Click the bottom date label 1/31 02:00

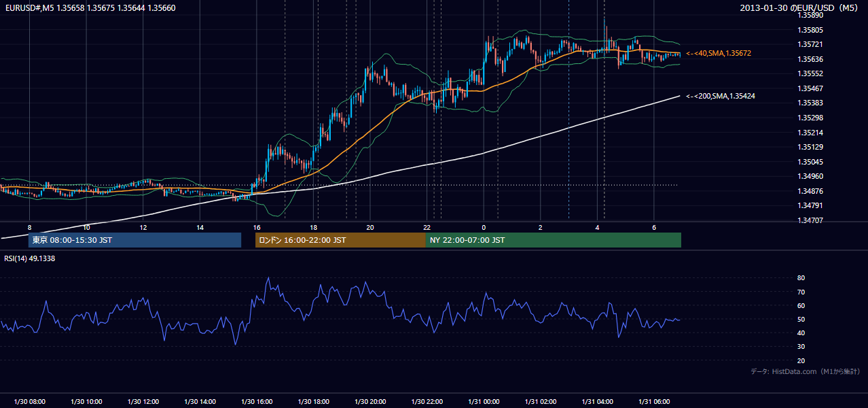pos(541,402)
